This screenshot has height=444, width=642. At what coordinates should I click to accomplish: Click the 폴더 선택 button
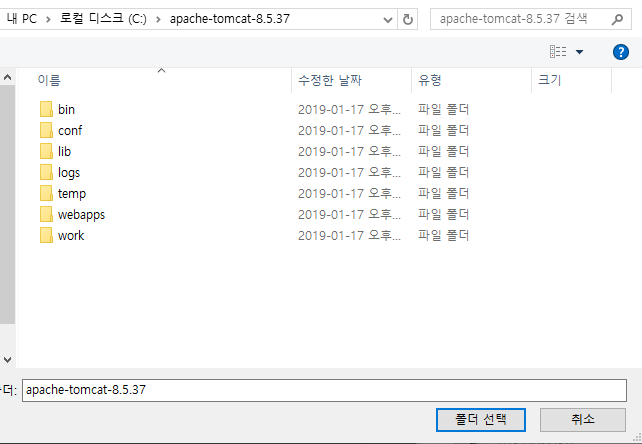[481, 419]
